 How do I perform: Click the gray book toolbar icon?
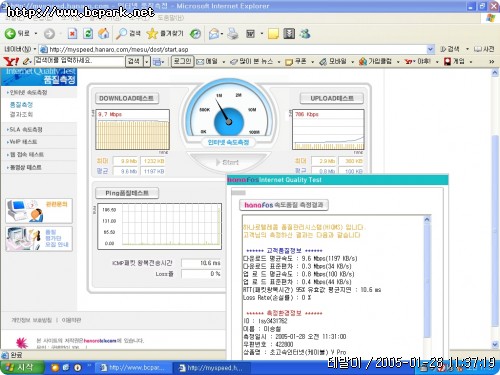(289, 33)
